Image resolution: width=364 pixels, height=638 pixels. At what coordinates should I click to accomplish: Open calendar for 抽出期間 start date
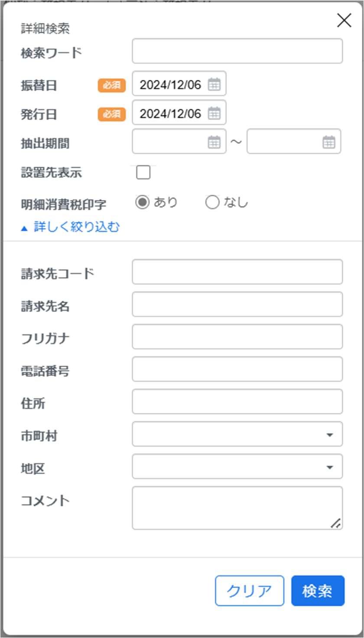214,142
